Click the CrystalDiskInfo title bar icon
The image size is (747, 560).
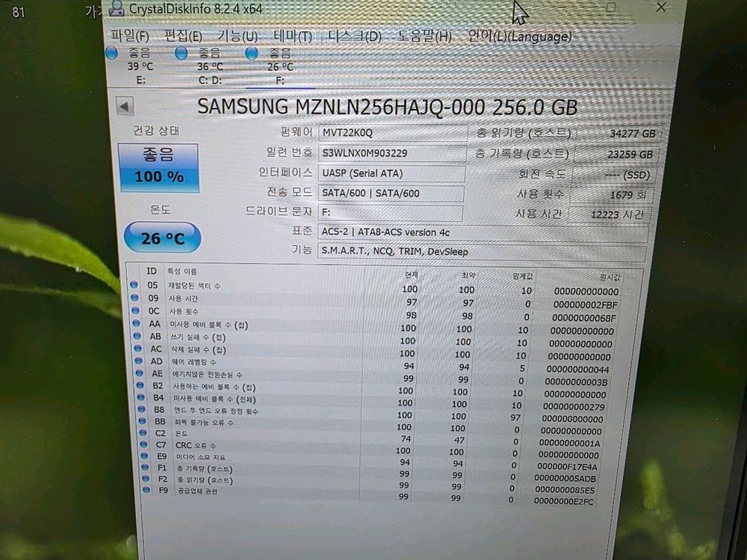coord(115,10)
